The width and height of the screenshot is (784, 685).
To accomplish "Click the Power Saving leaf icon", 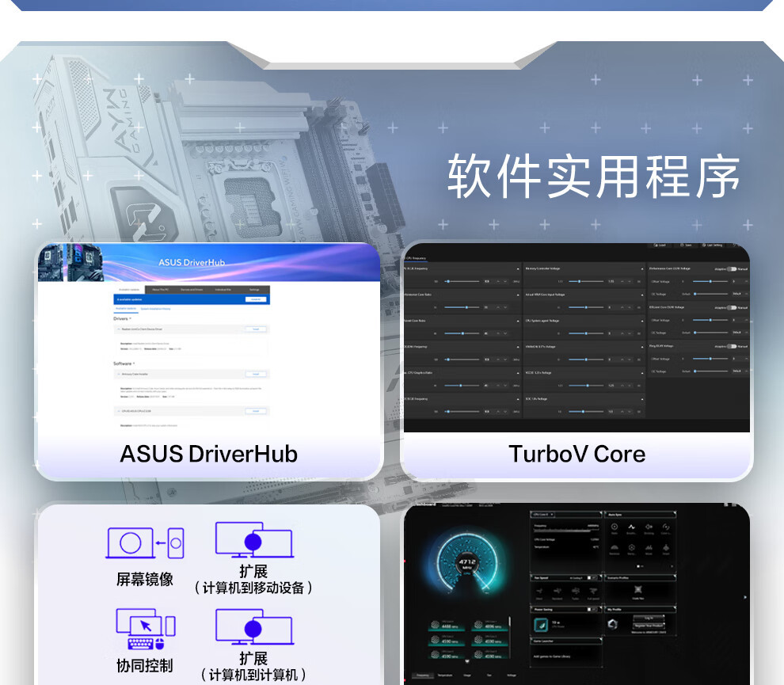I will click(541, 625).
